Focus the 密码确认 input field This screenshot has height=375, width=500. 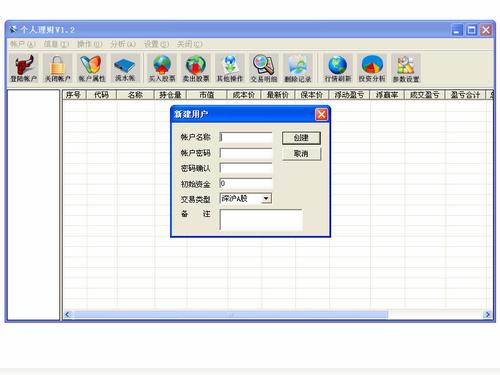(246, 168)
